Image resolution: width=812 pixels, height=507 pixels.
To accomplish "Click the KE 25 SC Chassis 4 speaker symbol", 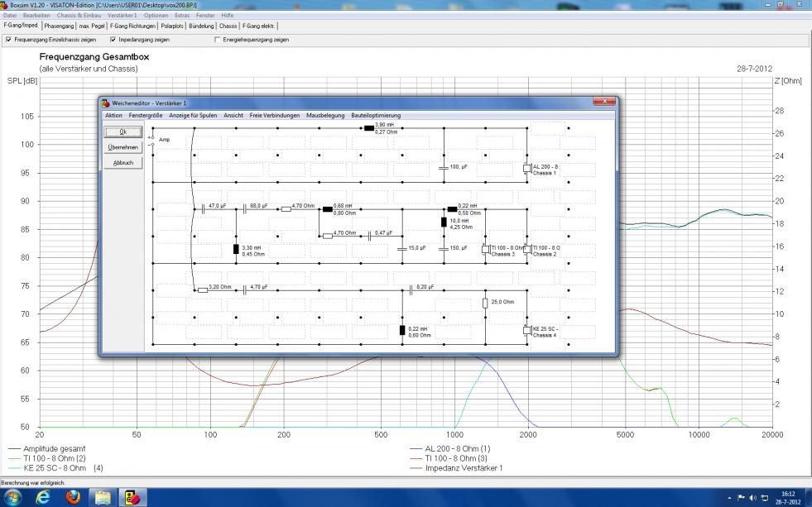I will coord(526,330).
